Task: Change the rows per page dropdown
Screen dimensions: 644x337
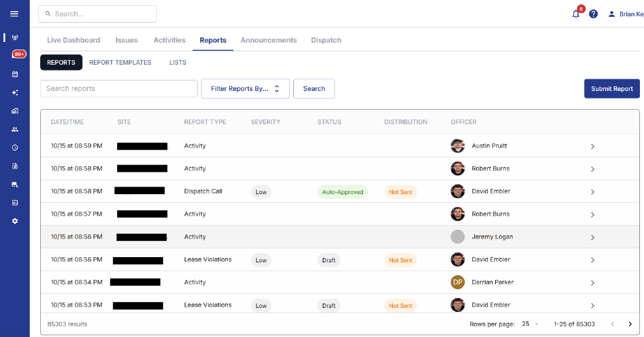Action: click(x=530, y=324)
